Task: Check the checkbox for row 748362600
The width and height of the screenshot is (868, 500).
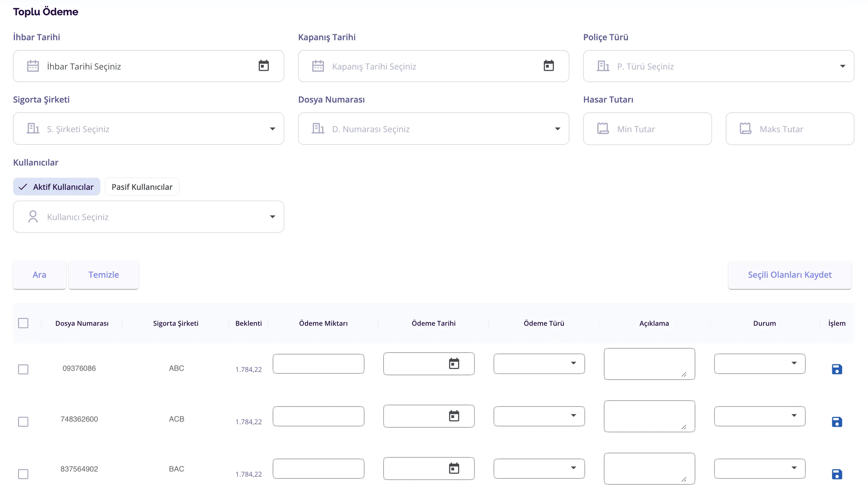Action: pyautogui.click(x=23, y=422)
